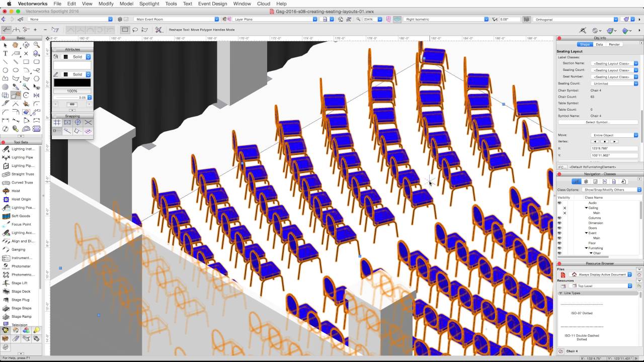The width and height of the screenshot is (644, 362).
Task: Toggle visibility of Dimension class
Action: click(x=559, y=223)
